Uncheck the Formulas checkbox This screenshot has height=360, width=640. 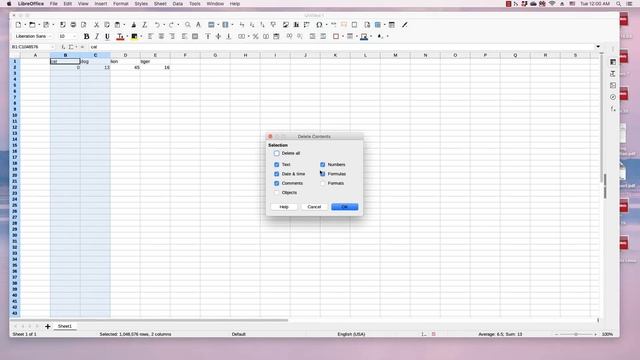click(322, 174)
